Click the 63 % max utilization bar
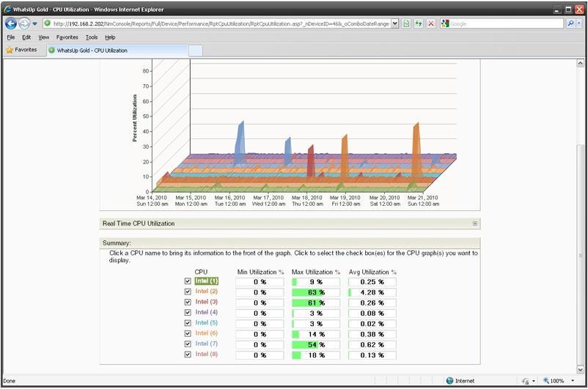Viewport: 588px width, 389px height. click(x=316, y=292)
